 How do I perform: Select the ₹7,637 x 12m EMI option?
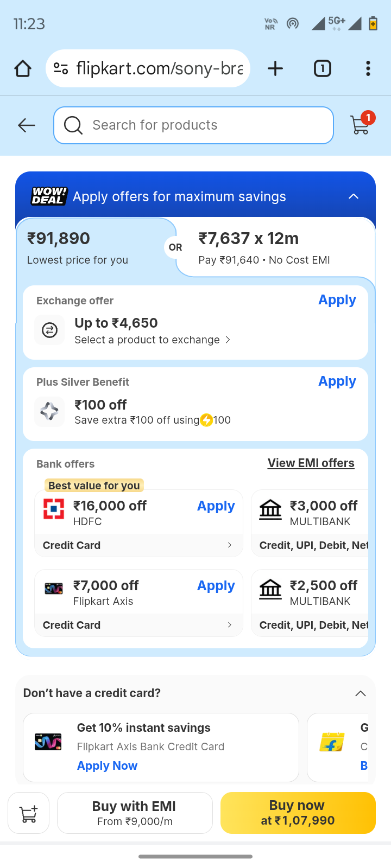pos(272,248)
